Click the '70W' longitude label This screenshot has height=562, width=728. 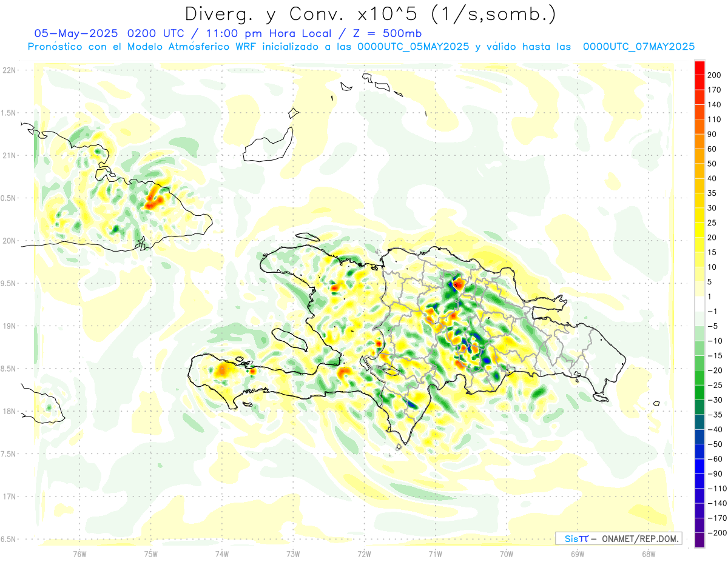coord(506,554)
